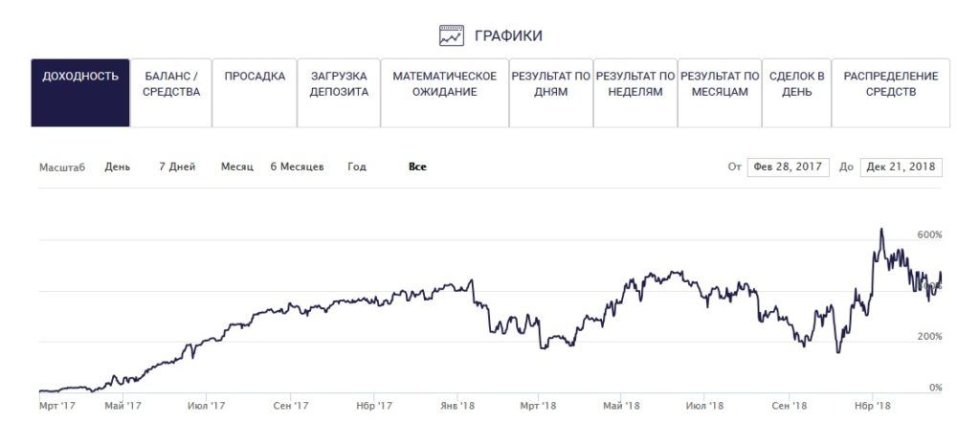
Task: Choose the Месяц scale option
Action: (x=236, y=167)
